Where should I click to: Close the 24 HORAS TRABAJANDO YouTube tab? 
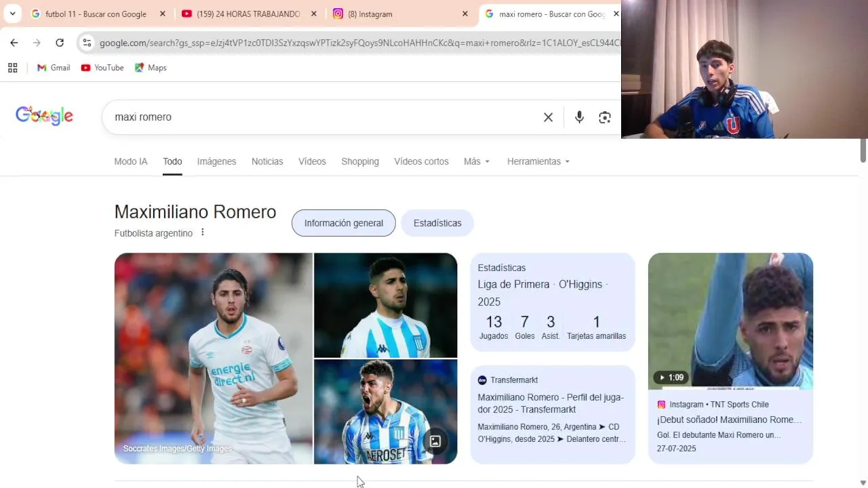click(x=313, y=14)
